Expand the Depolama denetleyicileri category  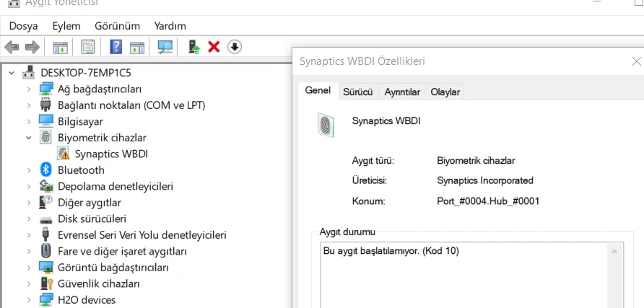[29, 187]
